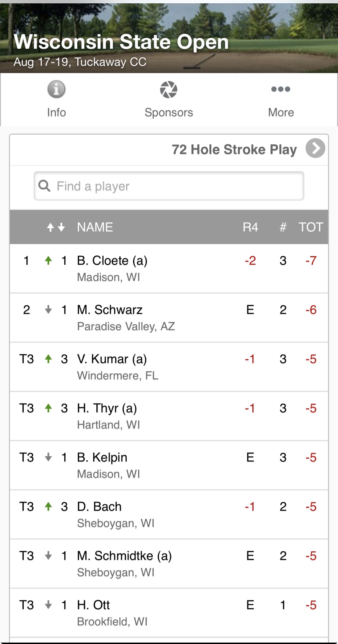This screenshot has height=644, width=338.
Task: Sort leaderboard by R4 column
Action: [x=250, y=227]
